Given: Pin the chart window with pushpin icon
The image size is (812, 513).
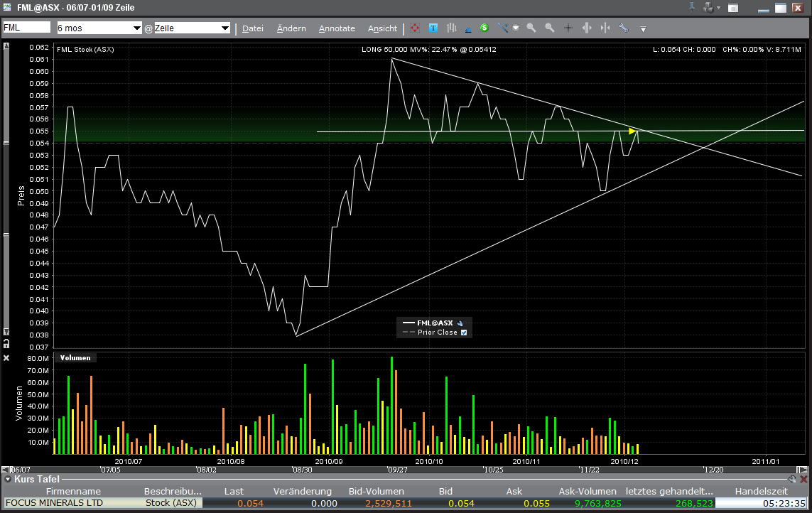Looking at the screenshot, I should pos(691,7).
